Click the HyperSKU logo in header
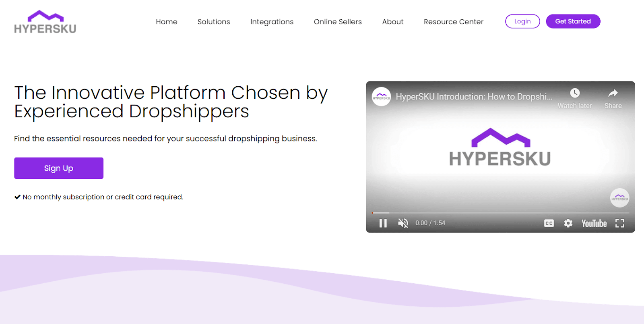The image size is (644, 324). pos(45,22)
